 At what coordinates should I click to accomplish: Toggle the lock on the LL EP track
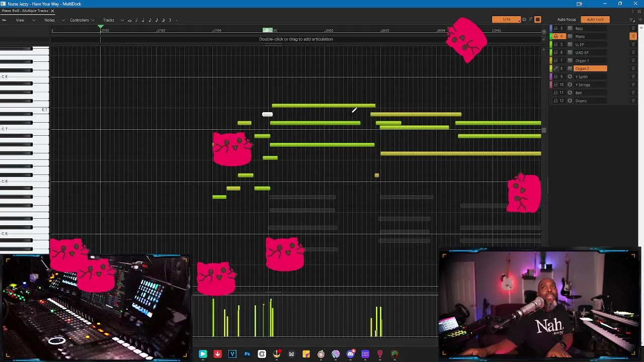(555, 44)
